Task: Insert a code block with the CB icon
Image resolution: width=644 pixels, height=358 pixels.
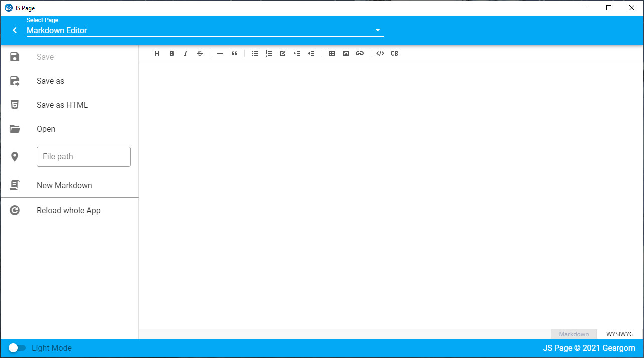Action: pos(394,53)
